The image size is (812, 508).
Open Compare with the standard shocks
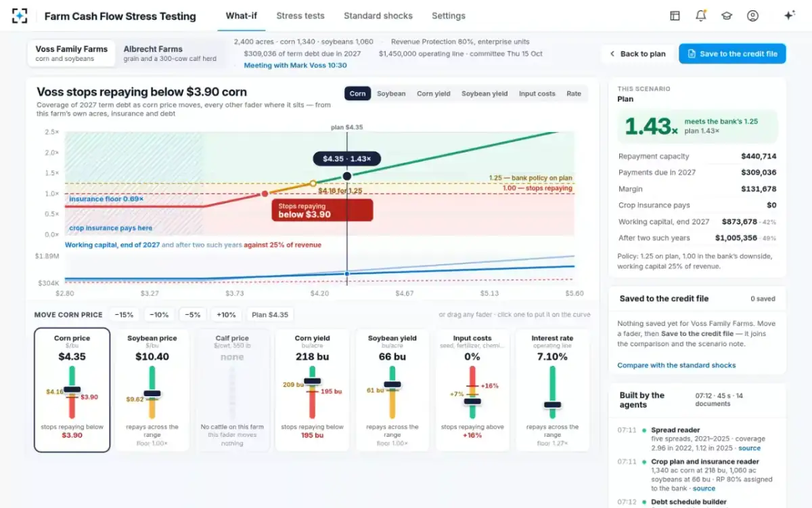[x=677, y=365]
